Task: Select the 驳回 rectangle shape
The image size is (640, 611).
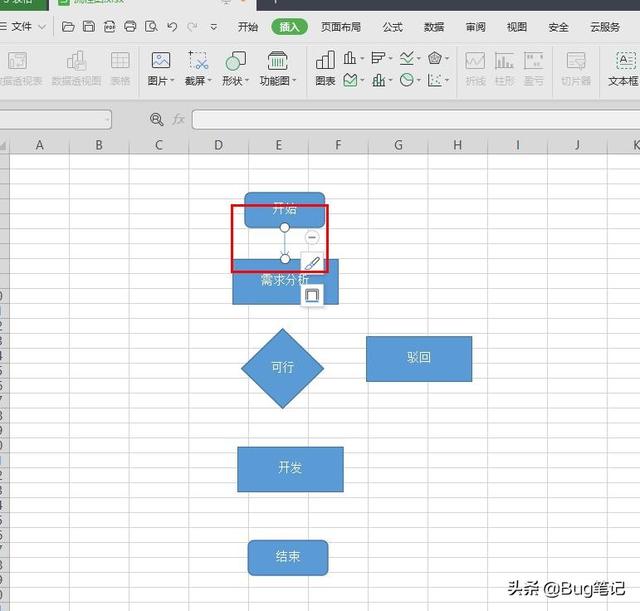Action: (x=419, y=359)
